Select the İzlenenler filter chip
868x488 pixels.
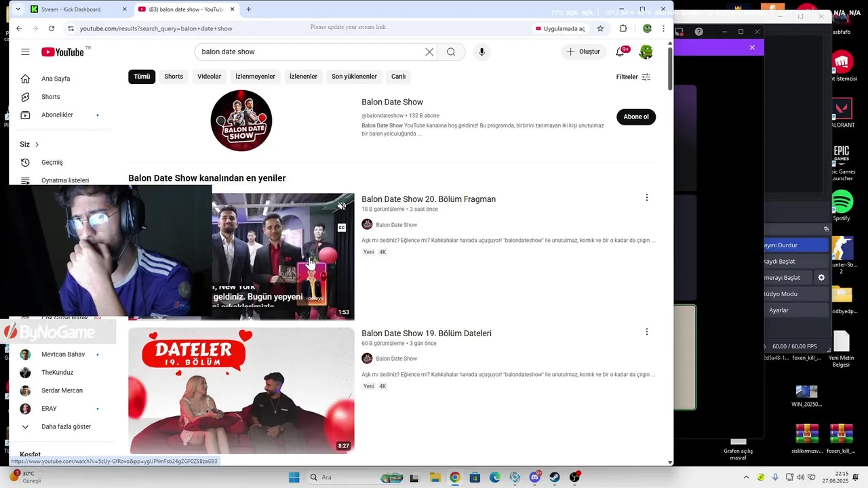[303, 77]
